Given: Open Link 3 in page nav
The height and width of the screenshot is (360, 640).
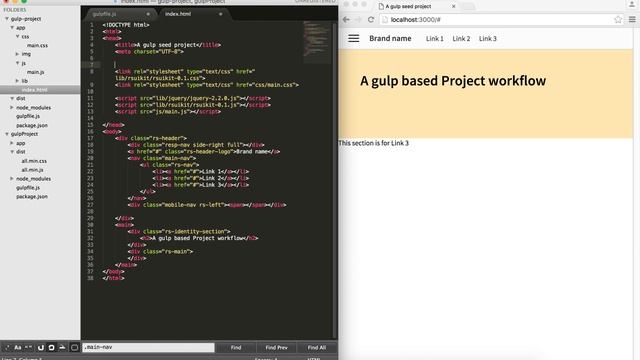Looking at the screenshot, I should pos(488,38).
